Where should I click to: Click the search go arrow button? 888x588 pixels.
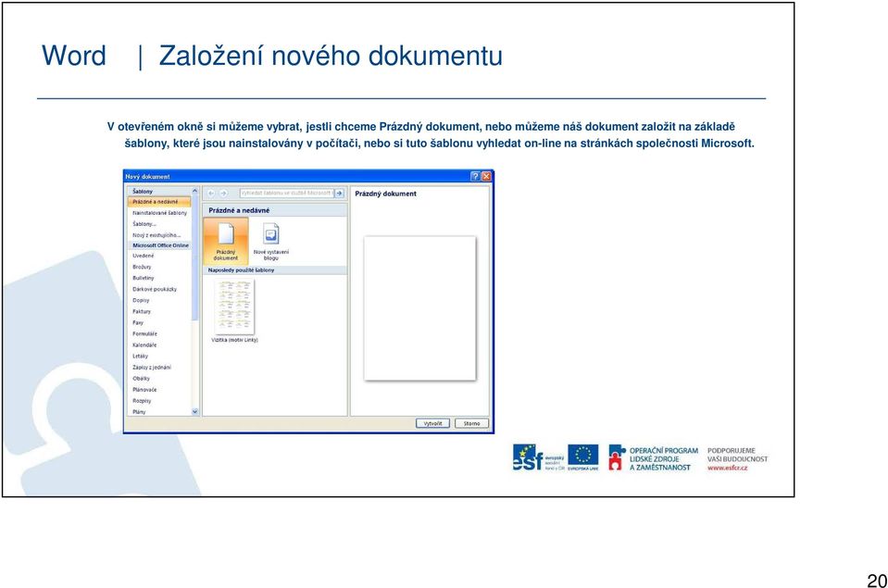[x=339, y=194]
